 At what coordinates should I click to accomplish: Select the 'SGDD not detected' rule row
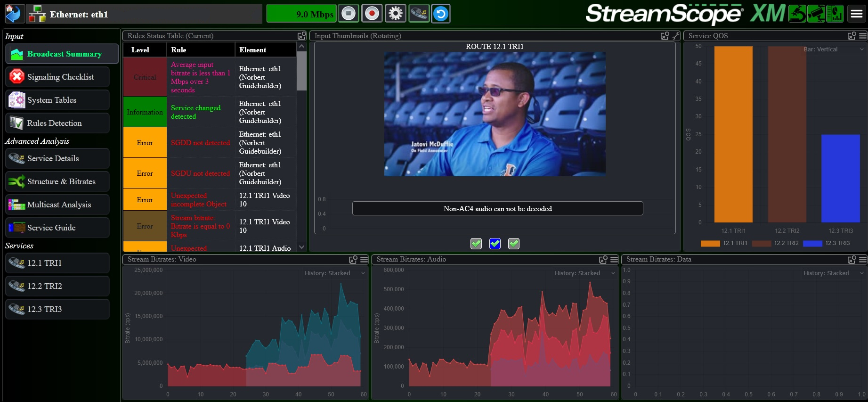[210, 143]
